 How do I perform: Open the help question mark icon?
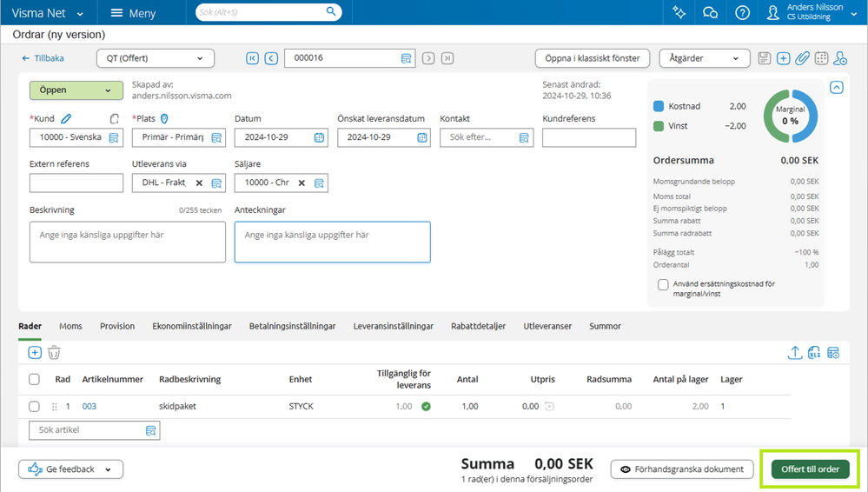pos(742,12)
